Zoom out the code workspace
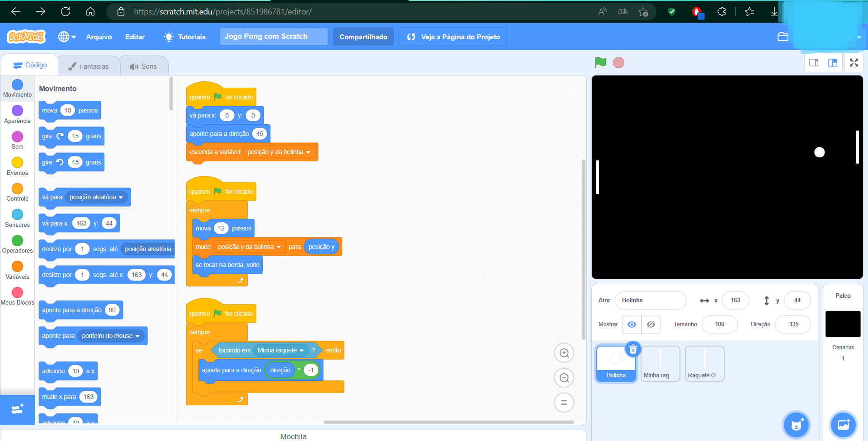 pos(564,378)
